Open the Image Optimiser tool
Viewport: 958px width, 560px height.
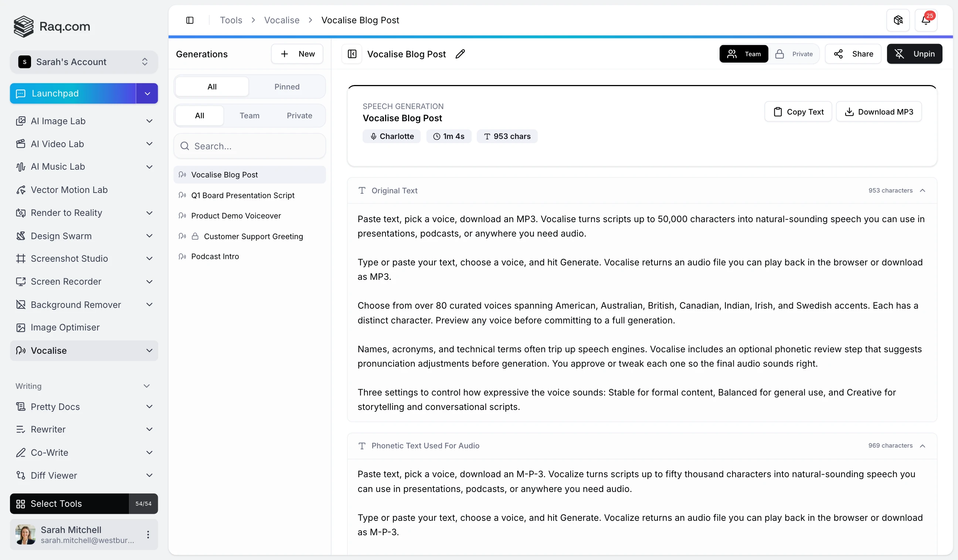pyautogui.click(x=65, y=327)
